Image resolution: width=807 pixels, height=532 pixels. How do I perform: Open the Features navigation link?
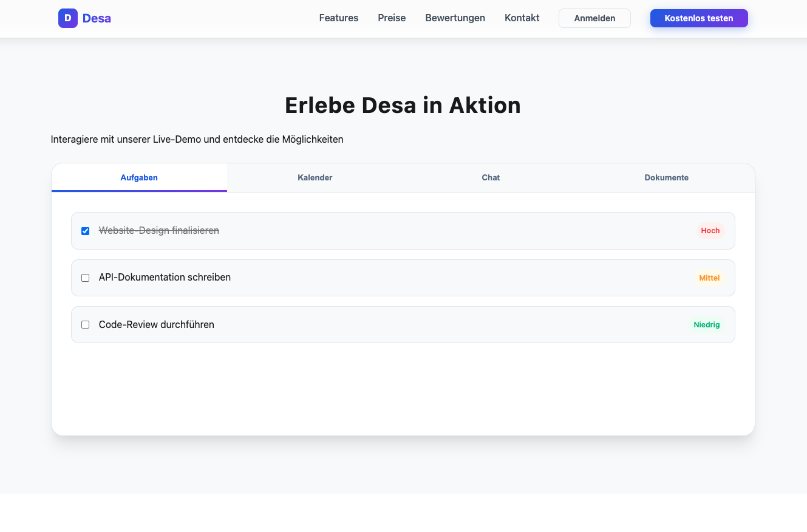tap(338, 18)
